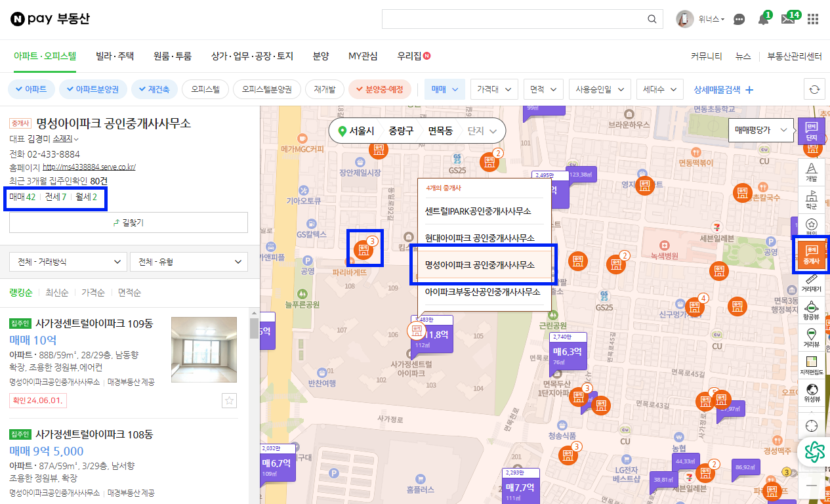Sort listings by 최신순

pos(58,293)
